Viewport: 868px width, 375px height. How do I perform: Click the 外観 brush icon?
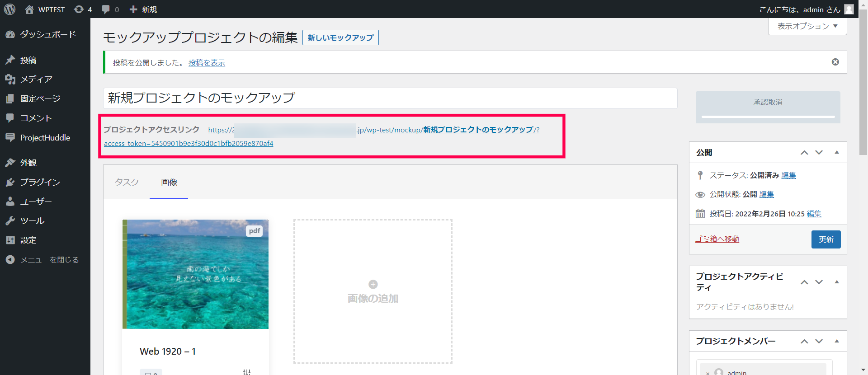pos(10,163)
